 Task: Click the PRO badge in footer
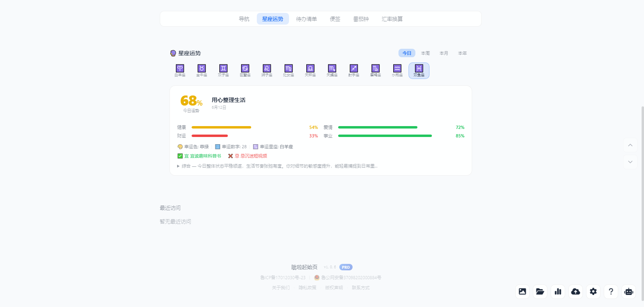point(346,267)
